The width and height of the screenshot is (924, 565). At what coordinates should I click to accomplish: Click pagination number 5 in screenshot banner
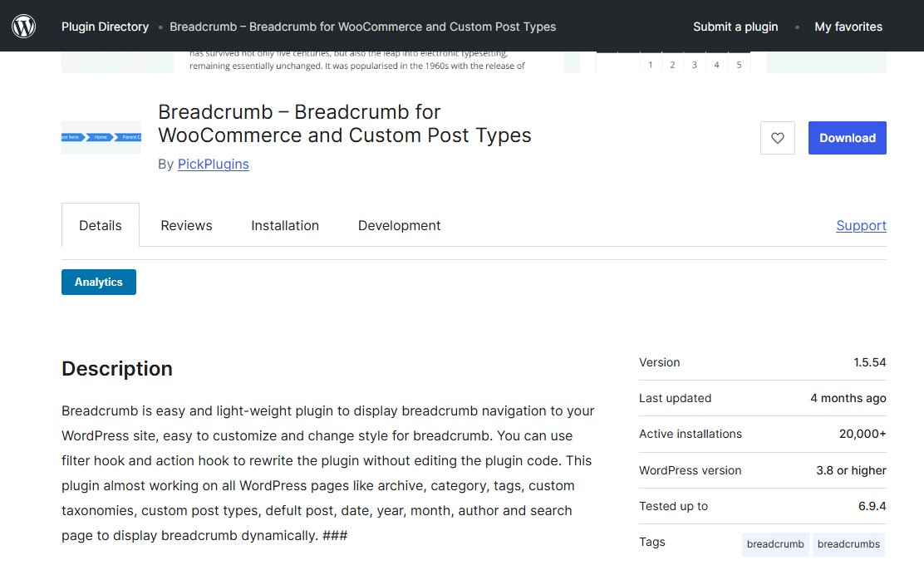tap(739, 65)
